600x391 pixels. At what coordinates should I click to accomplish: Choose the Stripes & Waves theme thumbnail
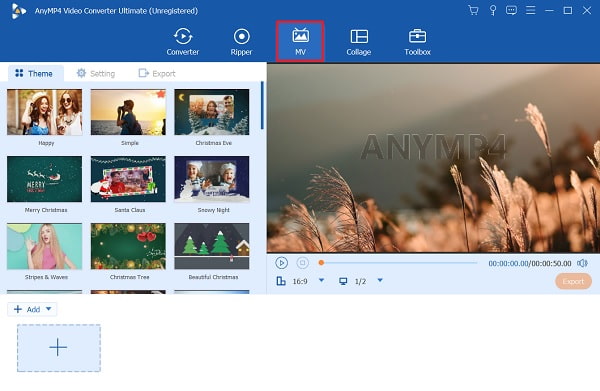[x=44, y=246]
